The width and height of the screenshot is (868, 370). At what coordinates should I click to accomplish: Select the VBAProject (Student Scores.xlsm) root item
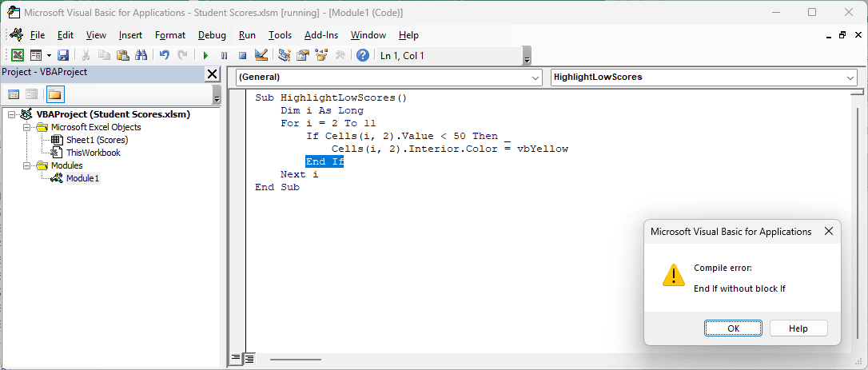coord(113,114)
